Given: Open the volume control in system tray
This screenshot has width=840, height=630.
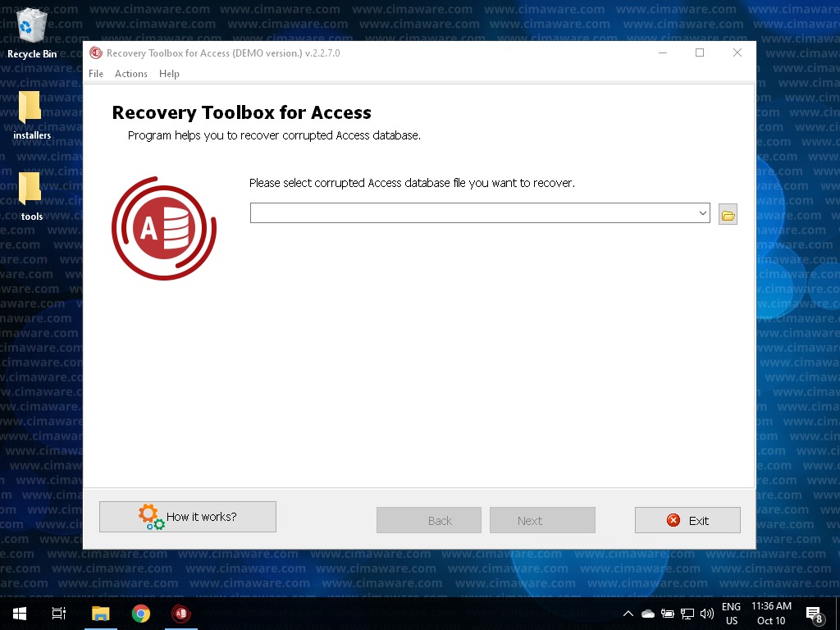Looking at the screenshot, I should point(707,614).
